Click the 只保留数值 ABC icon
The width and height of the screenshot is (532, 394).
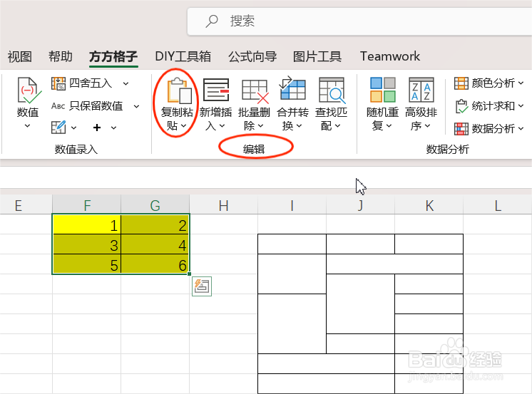point(58,106)
